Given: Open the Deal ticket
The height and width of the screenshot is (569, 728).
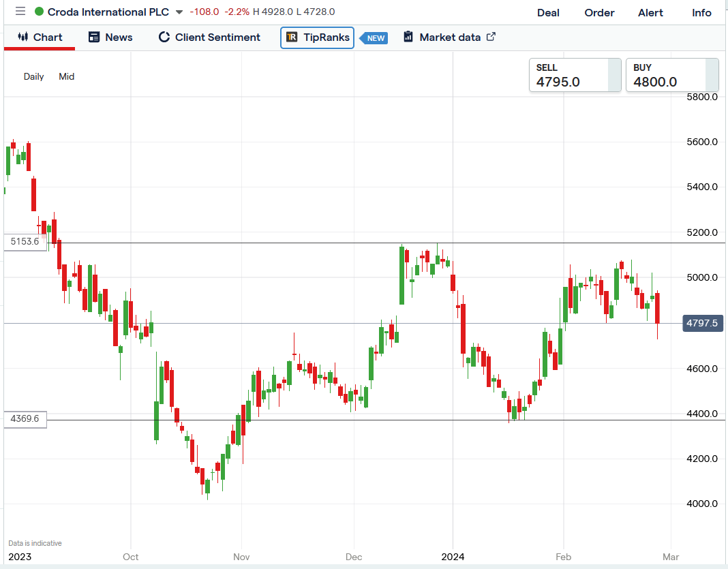Looking at the screenshot, I should (548, 13).
